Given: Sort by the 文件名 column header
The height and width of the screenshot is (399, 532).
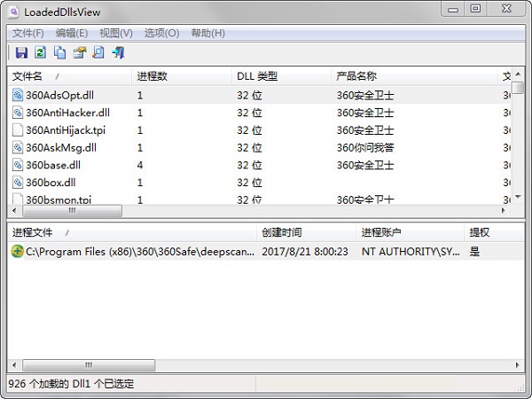Looking at the screenshot, I should click(x=69, y=76).
